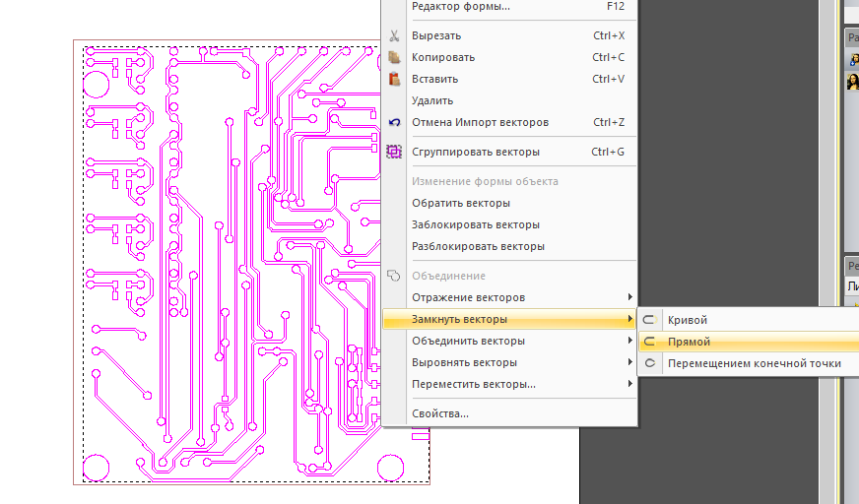Screen dimensions: 859x504
Task: Expand Замкнуть векторы submenu
Action: [509, 319]
